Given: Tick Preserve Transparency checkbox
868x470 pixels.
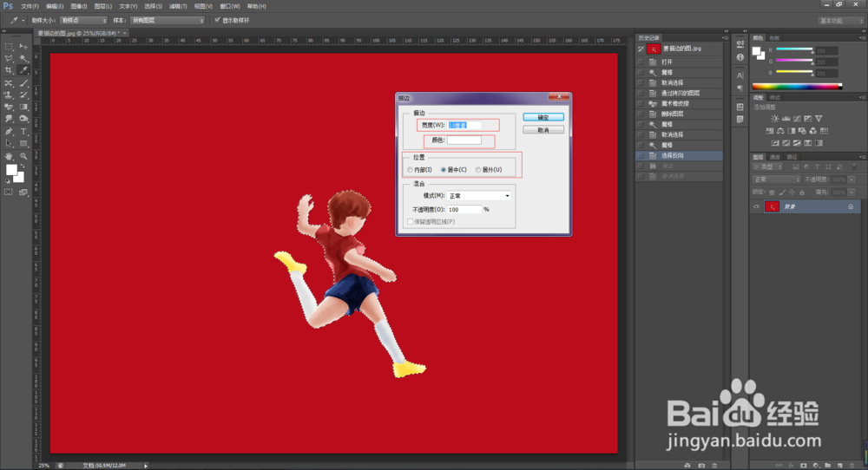Looking at the screenshot, I should (411, 222).
